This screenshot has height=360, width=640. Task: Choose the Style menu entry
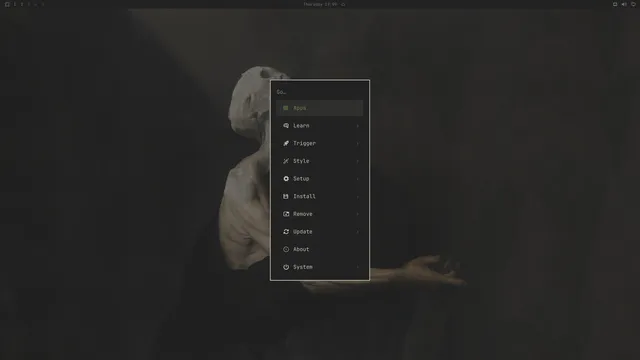[x=320, y=161]
